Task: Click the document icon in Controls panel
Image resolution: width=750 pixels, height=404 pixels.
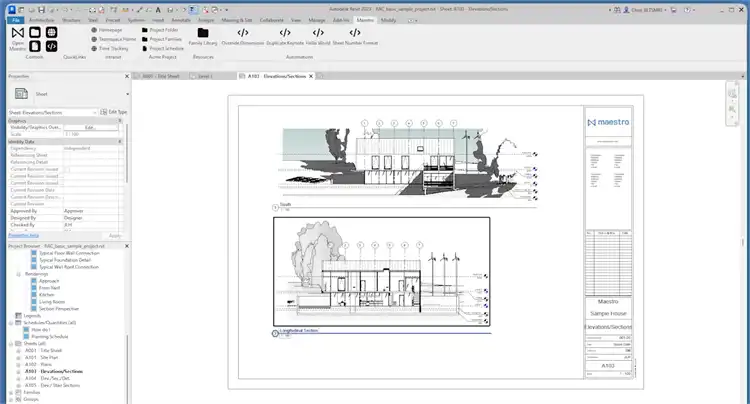Action: 35,46
